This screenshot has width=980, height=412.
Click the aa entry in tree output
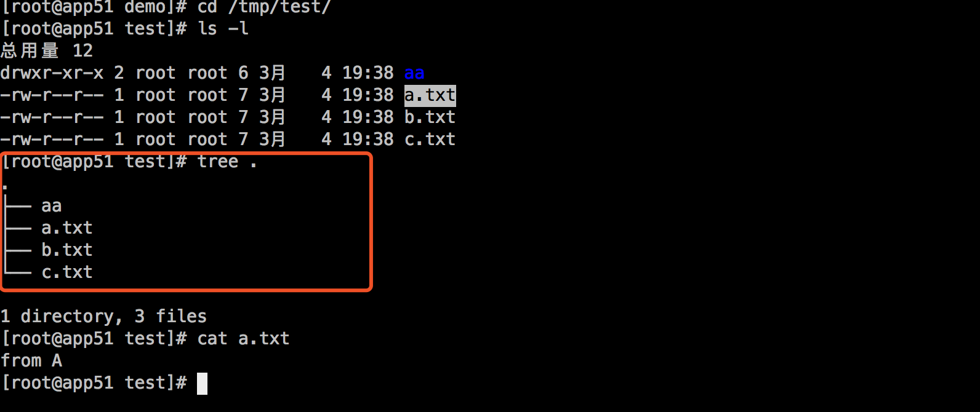(52, 206)
